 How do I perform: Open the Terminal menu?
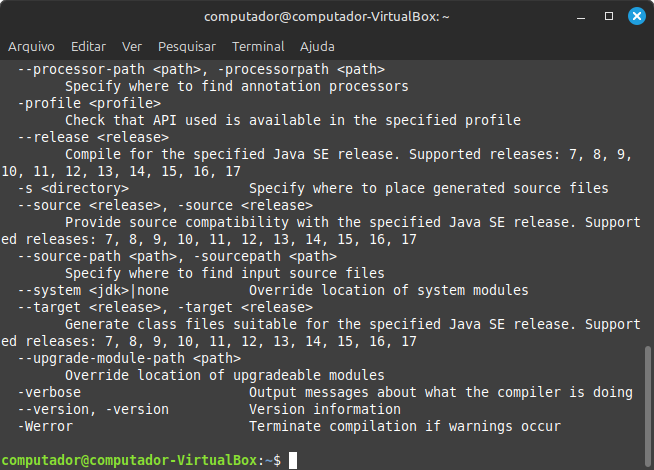pos(258,46)
